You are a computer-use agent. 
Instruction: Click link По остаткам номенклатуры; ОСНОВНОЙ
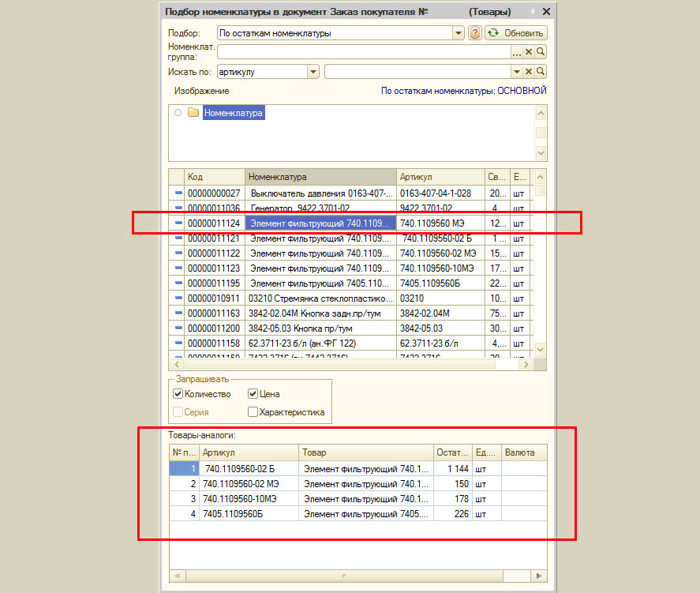click(463, 91)
